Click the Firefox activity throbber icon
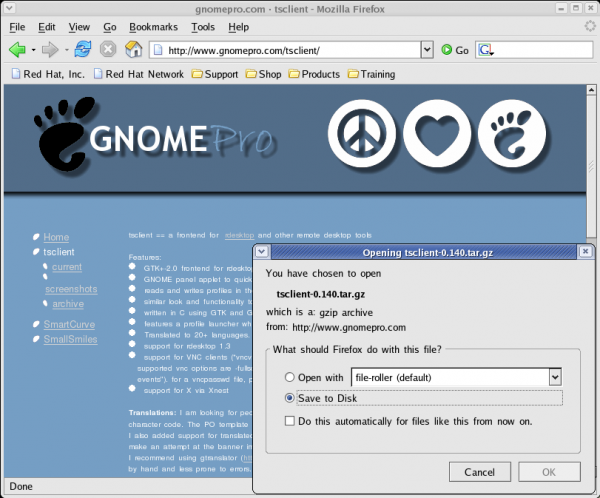 (590, 26)
